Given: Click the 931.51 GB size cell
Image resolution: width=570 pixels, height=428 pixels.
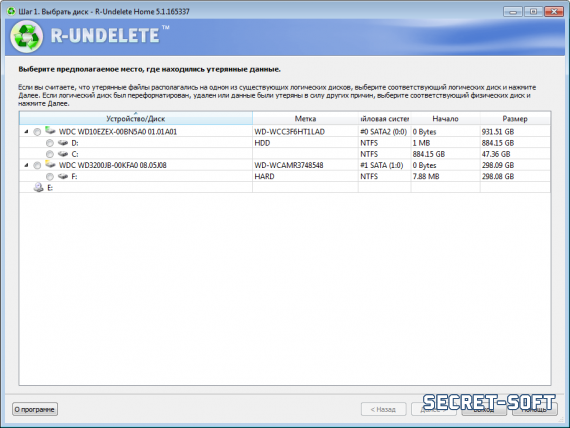Looking at the screenshot, I should (x=498, y=132).
